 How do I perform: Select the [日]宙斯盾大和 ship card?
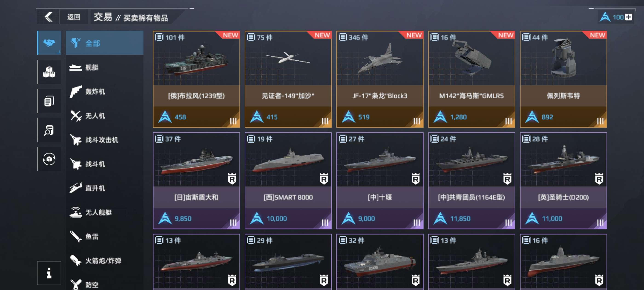pyautogui.click(x=196, y=181)
